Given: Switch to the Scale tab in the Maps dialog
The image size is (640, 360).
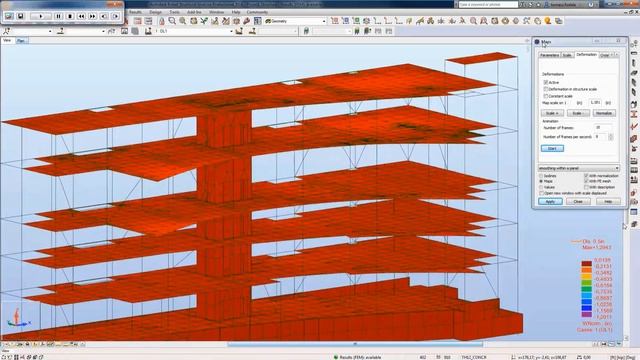Looking at the screenshot, I should [567, 55].
